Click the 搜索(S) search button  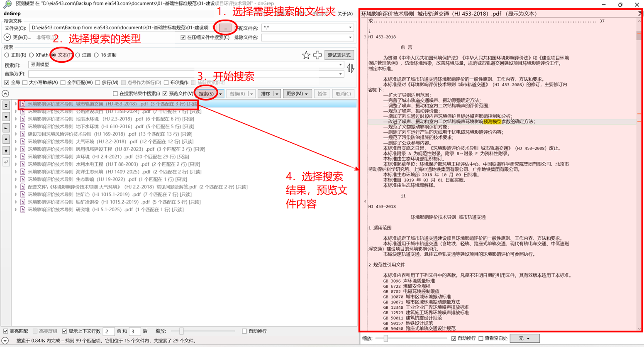206,94
